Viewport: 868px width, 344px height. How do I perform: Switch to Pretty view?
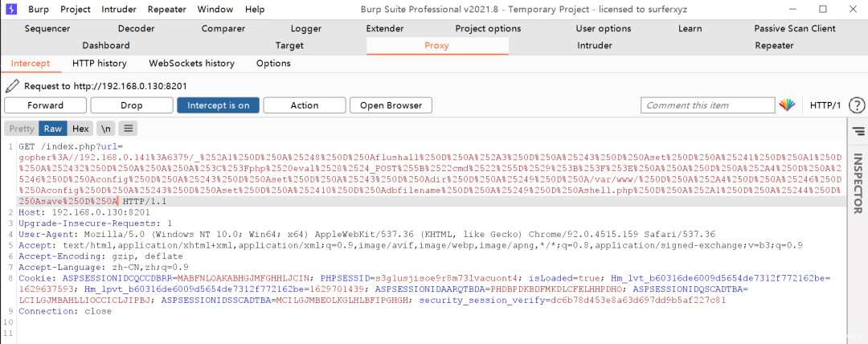22,129
